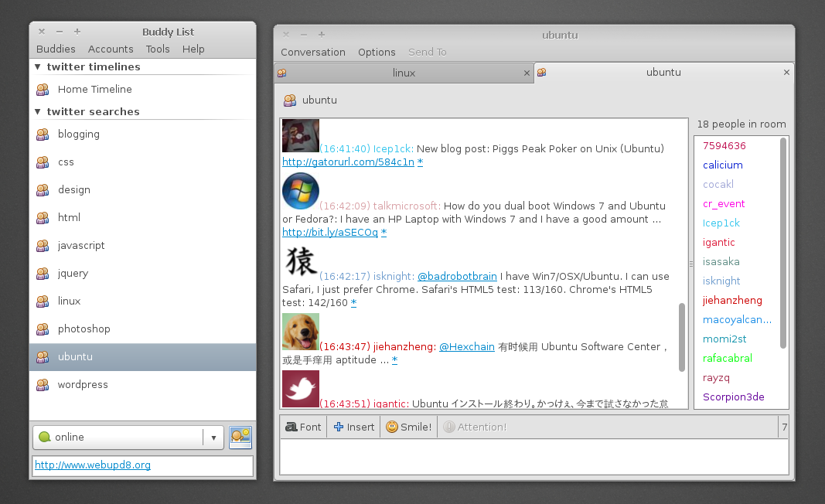
Task: Click the html search chat icon
Action: [43, 217]
